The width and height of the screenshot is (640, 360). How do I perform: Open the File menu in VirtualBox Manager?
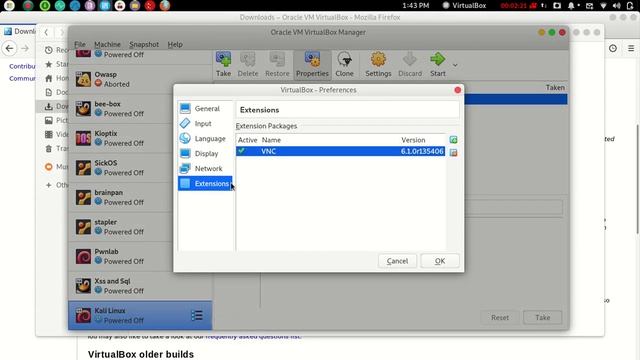pos(80,44)
